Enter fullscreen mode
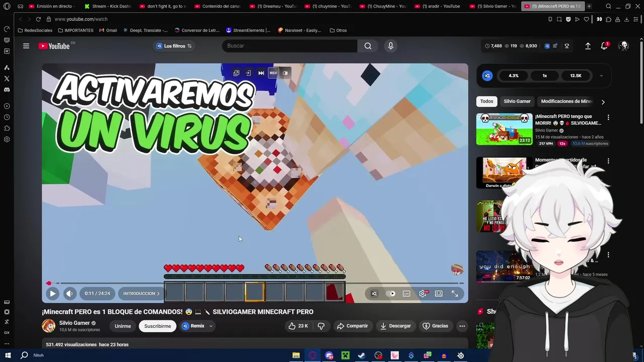Image resolution: width=644 pixels, height=362 pixels. [455, 294]
